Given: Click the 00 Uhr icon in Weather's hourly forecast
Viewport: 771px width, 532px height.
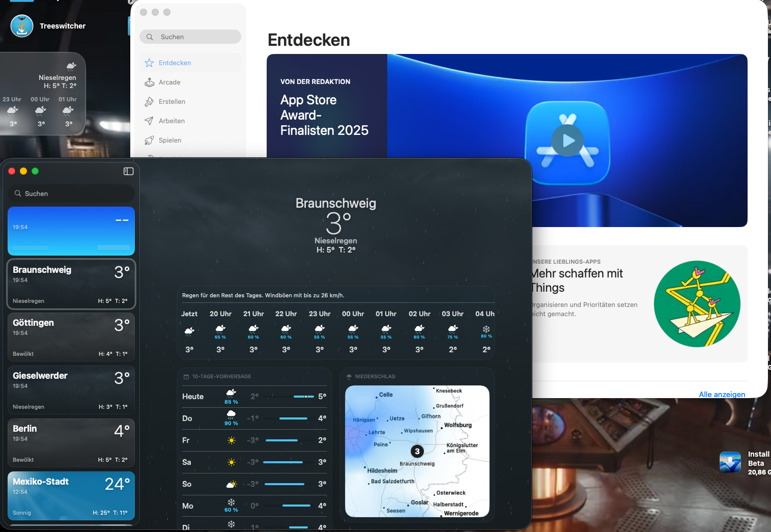Looking at the screenshot, I should coord(353,328).
